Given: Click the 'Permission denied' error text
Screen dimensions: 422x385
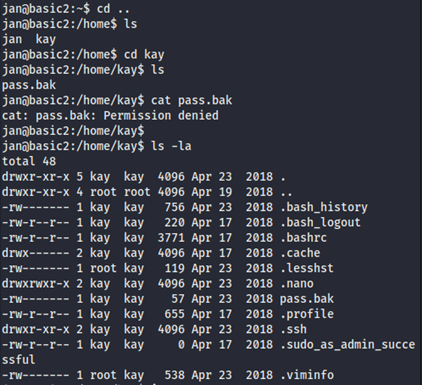Looking at the screenshot, I should coord(161,116).
